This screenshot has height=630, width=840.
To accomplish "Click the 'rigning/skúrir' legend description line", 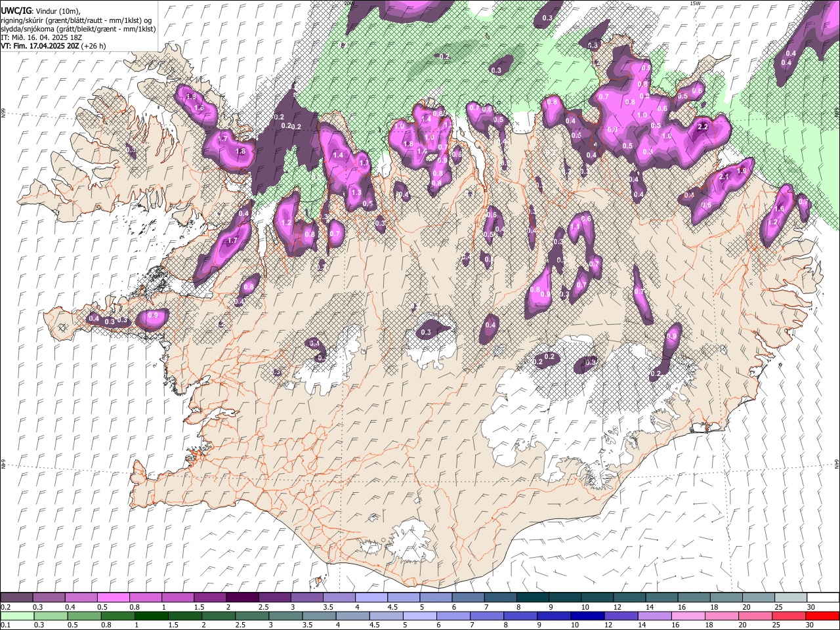I will pos(77,21).
